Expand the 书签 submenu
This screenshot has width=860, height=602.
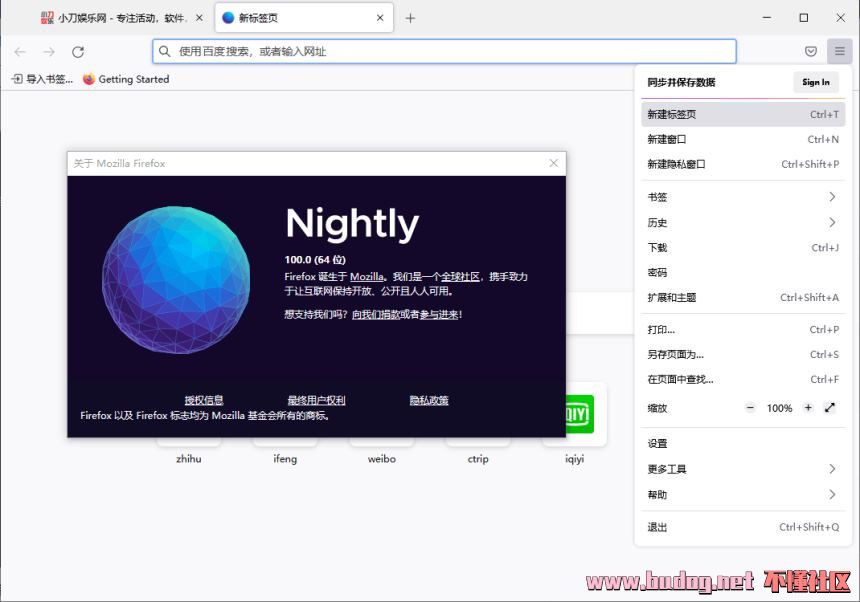tap(742, 197)
